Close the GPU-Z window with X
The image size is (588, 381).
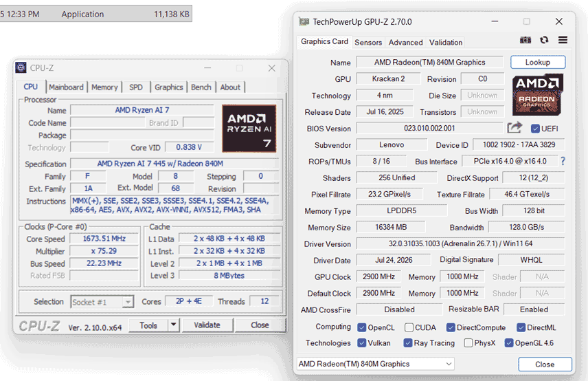pyautogui.click(x=558, y=21)
